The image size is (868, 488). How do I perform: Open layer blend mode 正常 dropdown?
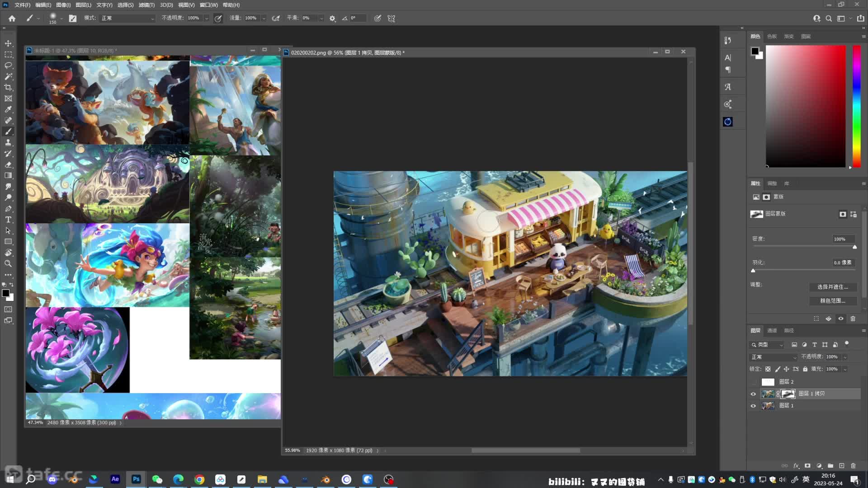click(774, 357)
